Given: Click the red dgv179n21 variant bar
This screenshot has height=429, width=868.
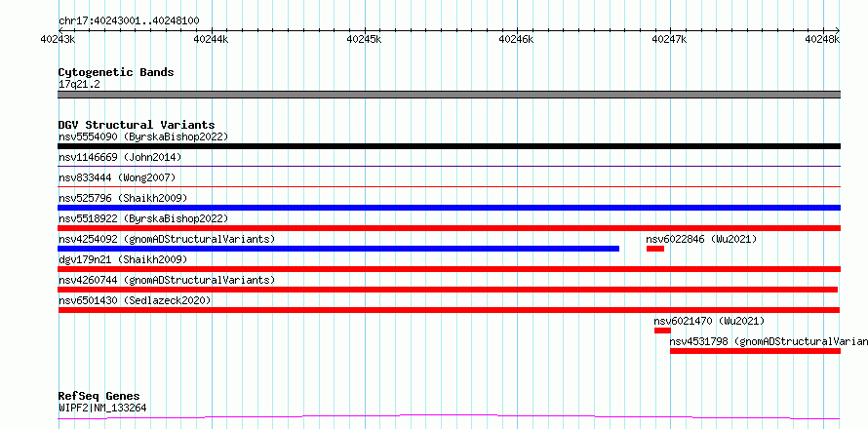Looking at the screenshot, I should pos(449,269).
